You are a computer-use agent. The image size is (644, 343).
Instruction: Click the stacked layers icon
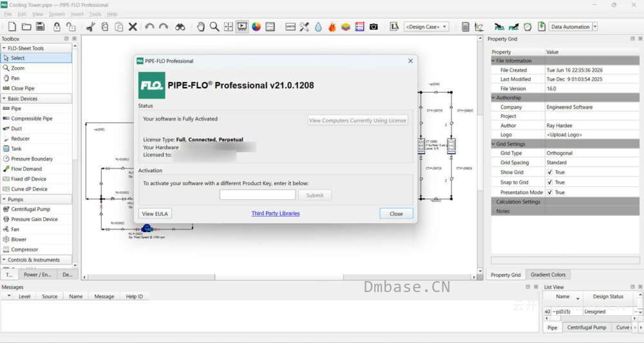[x=346, y=26]
